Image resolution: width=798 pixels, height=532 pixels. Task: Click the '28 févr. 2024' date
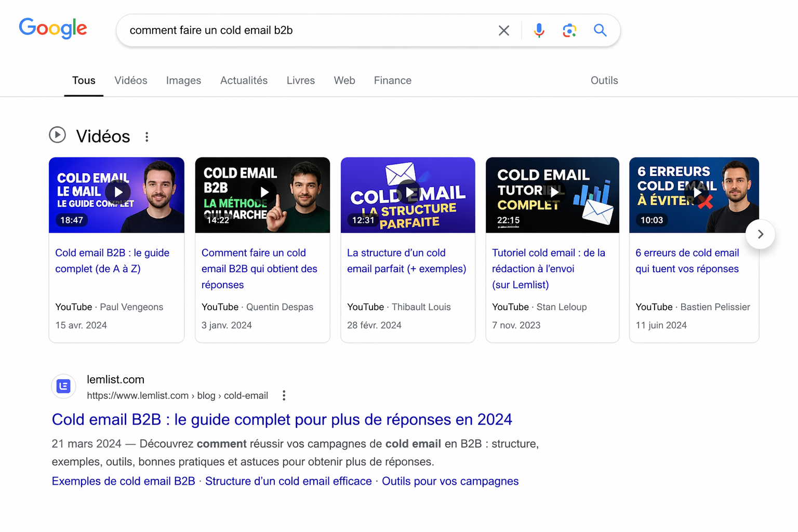coord(374,325)
